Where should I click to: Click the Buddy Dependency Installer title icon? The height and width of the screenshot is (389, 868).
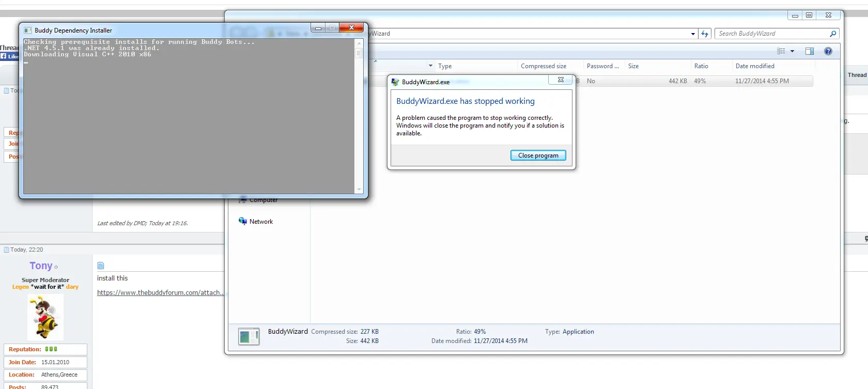pos(28,30)
